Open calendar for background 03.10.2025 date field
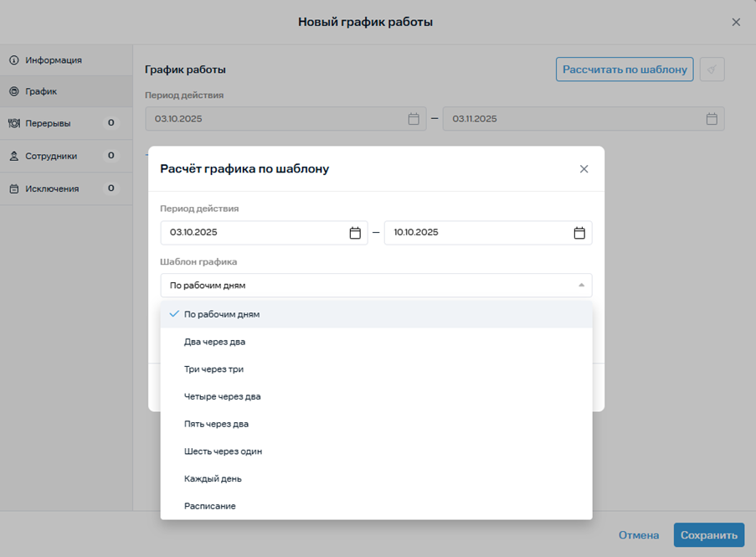The image size is (756, 557). [x=414, y=119]
